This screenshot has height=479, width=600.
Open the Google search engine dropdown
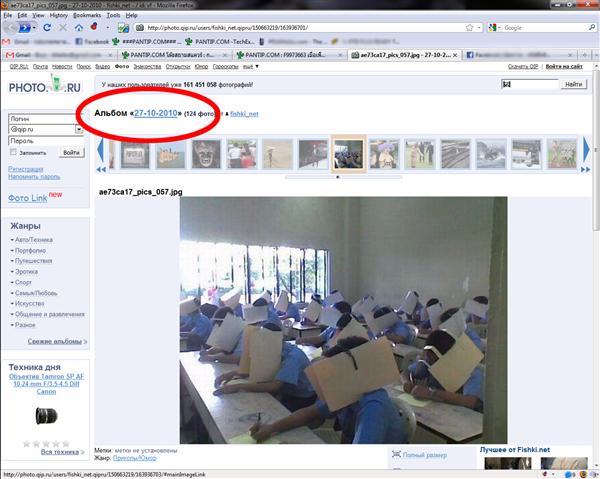pos(500,28)
